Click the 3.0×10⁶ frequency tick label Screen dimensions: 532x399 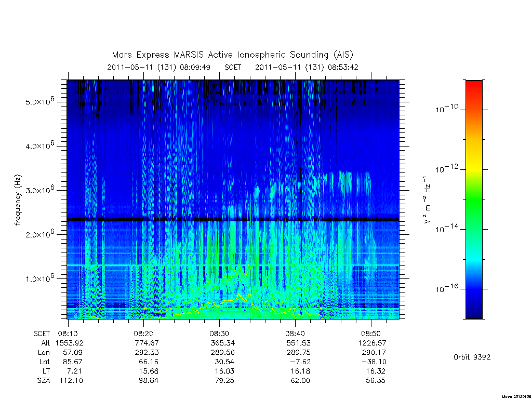pos(39,190)
